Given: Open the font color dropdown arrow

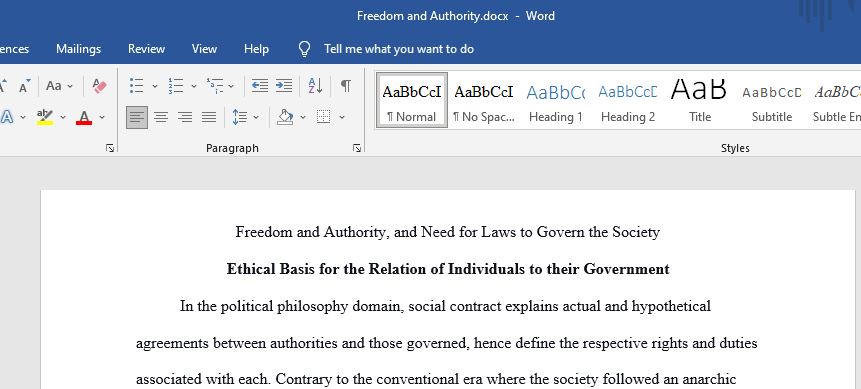Looking at the screenshot, I should pos(102,118).
